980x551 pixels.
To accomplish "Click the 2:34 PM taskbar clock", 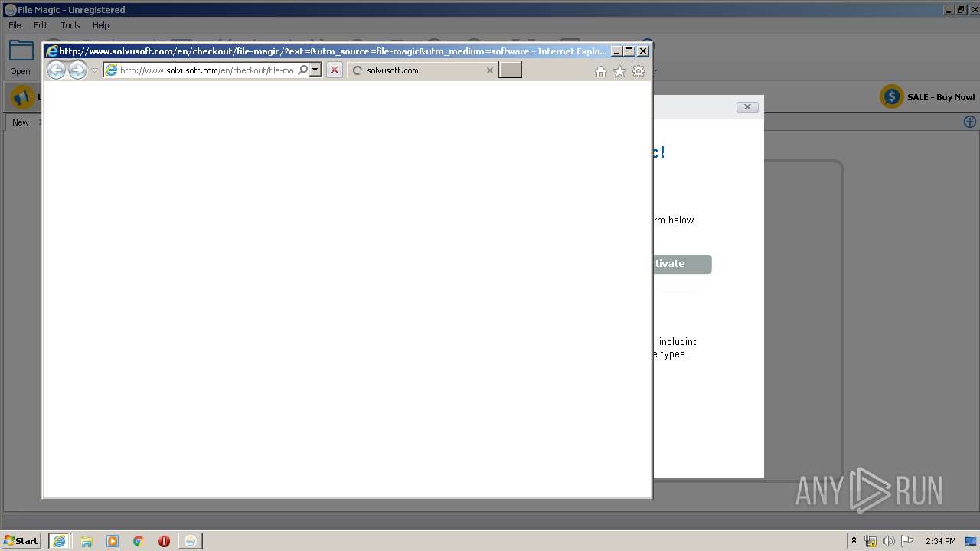I will [940, 541].
